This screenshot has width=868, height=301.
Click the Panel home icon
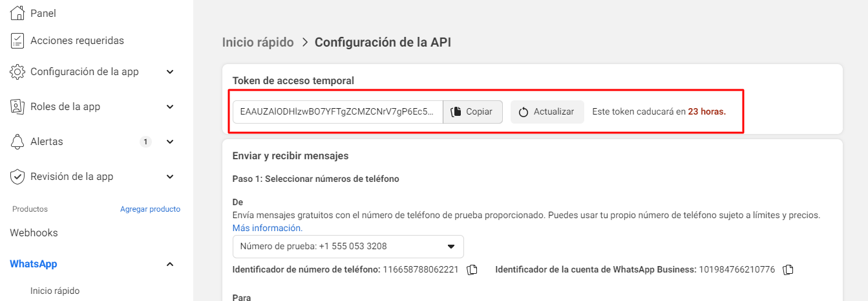click(x=17, y=13)
